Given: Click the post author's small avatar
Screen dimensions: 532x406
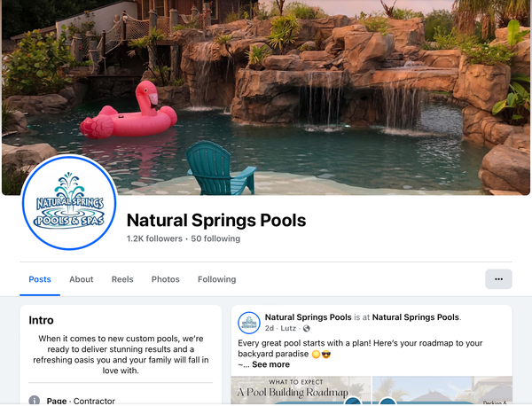Looking at the screenshot, I should point(248,323).
